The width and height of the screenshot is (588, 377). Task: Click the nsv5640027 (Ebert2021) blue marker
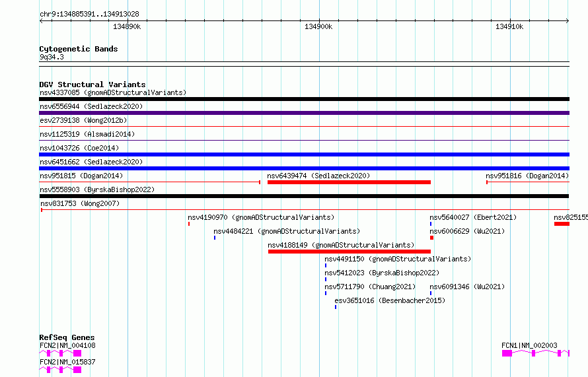[x=431, y=224]
